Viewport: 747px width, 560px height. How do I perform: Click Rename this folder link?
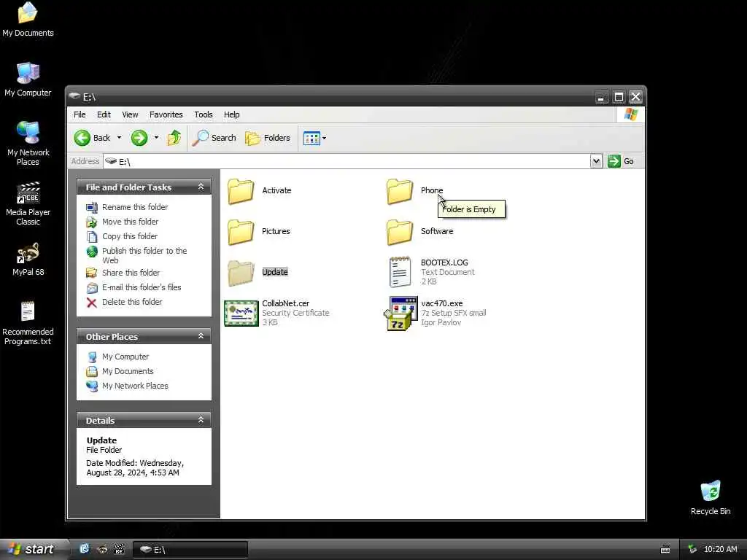click(x=135, y=207)
